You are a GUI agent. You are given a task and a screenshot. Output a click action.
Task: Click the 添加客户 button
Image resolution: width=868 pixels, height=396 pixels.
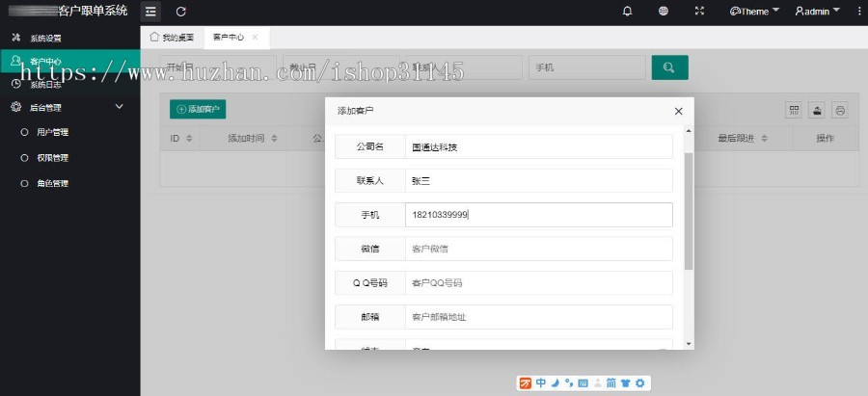pos(198,109)
